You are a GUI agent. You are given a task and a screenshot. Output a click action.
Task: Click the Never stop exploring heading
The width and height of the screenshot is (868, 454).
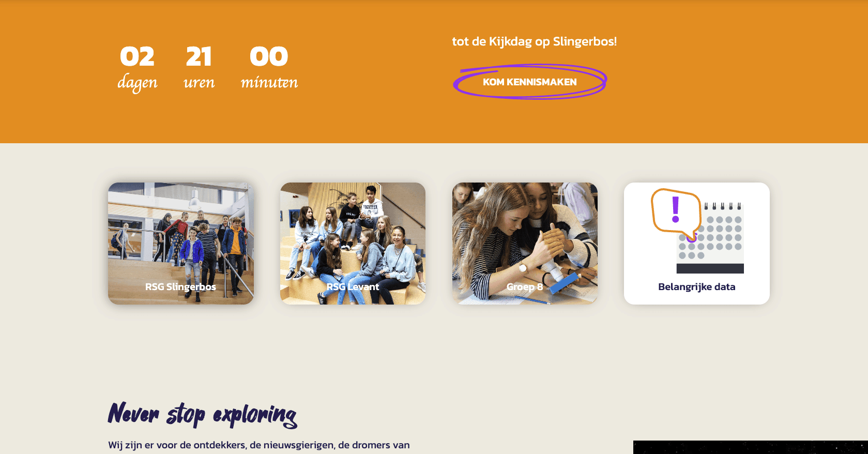[x=202, y=415]
